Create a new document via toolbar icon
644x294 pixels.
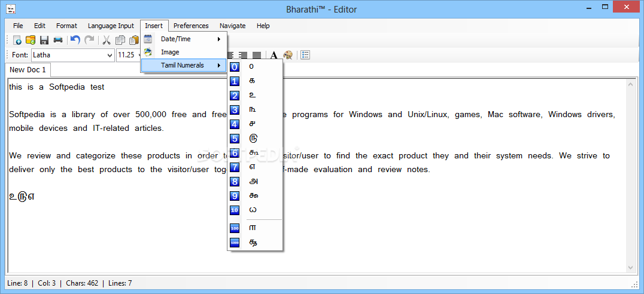pos(17,40)
